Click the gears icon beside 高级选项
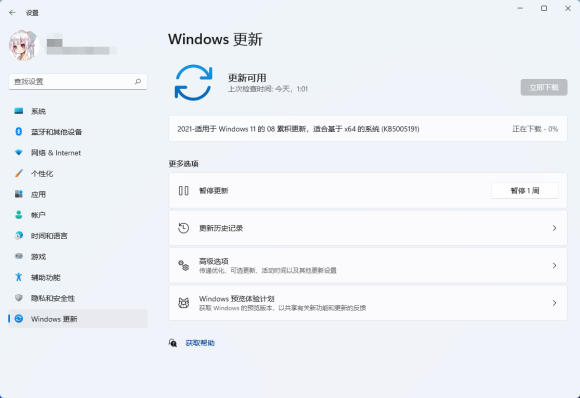Image resolution: width=580 pixels, height=398 pixels. point(183,265)
